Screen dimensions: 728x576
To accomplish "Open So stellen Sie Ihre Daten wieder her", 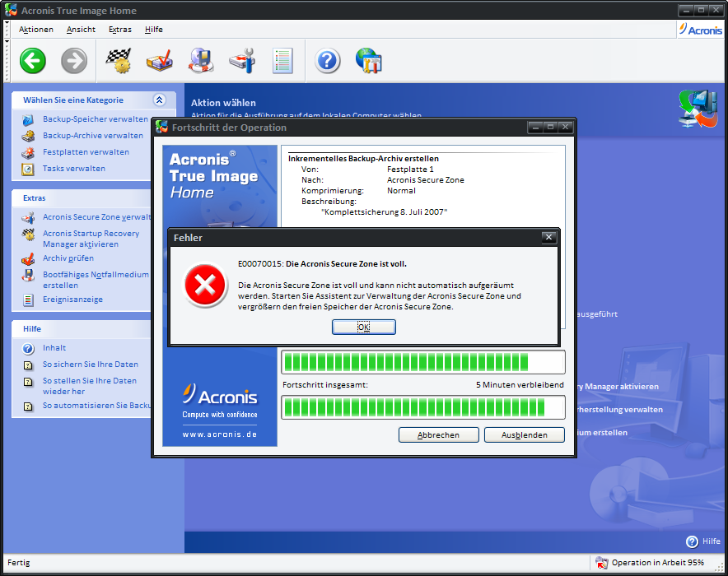I will [90, 386].
